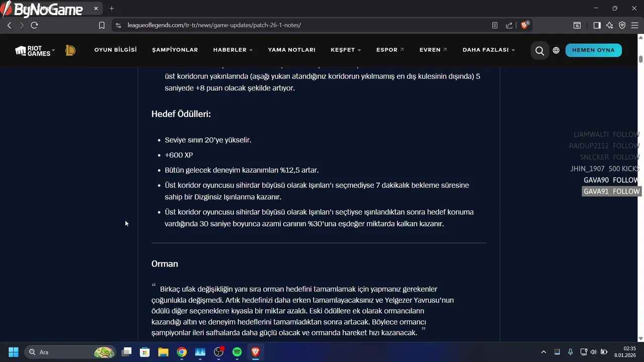Open the ESPOR external link
Viewport: 644px width, 362px height.
[390, 50]
